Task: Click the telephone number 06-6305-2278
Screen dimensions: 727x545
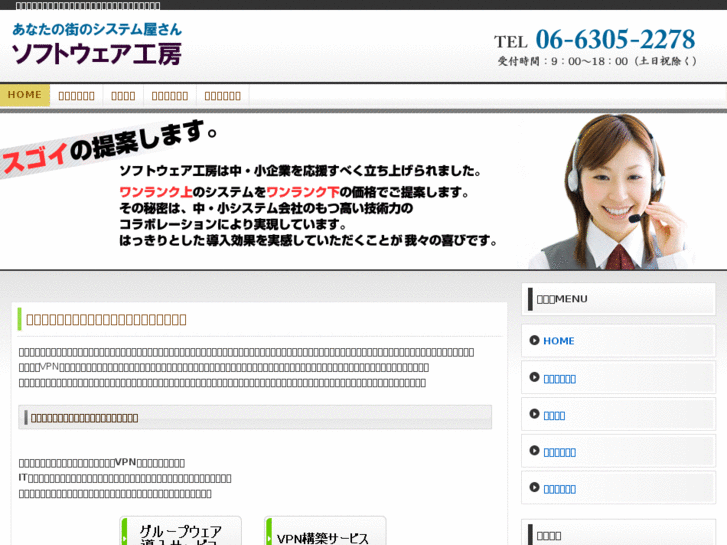Action: coord(615,39)
